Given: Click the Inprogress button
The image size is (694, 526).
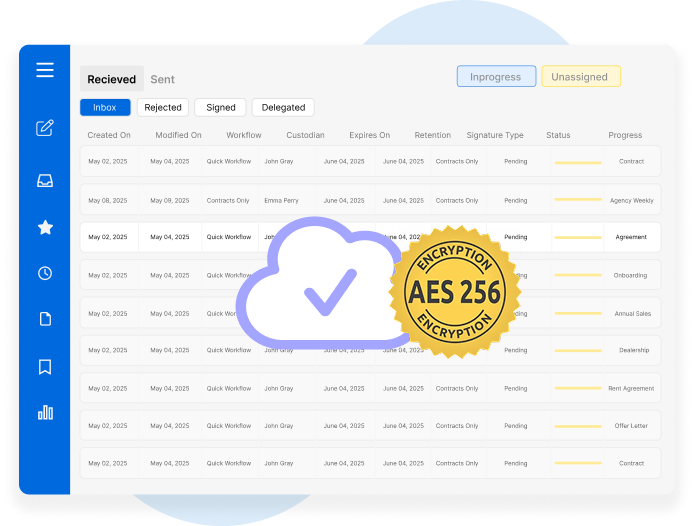Looking at the screenshot, I should click(x=496, y=76).
